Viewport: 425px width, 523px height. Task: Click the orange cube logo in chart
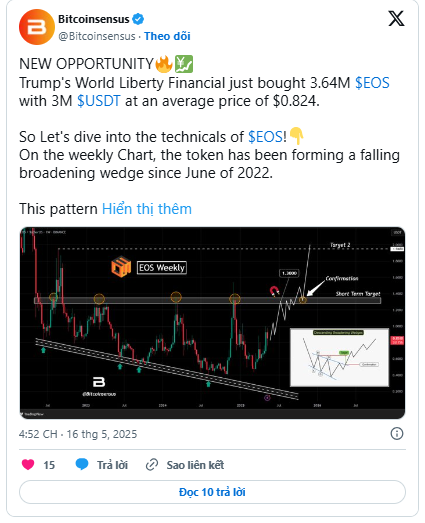point(121,267)
